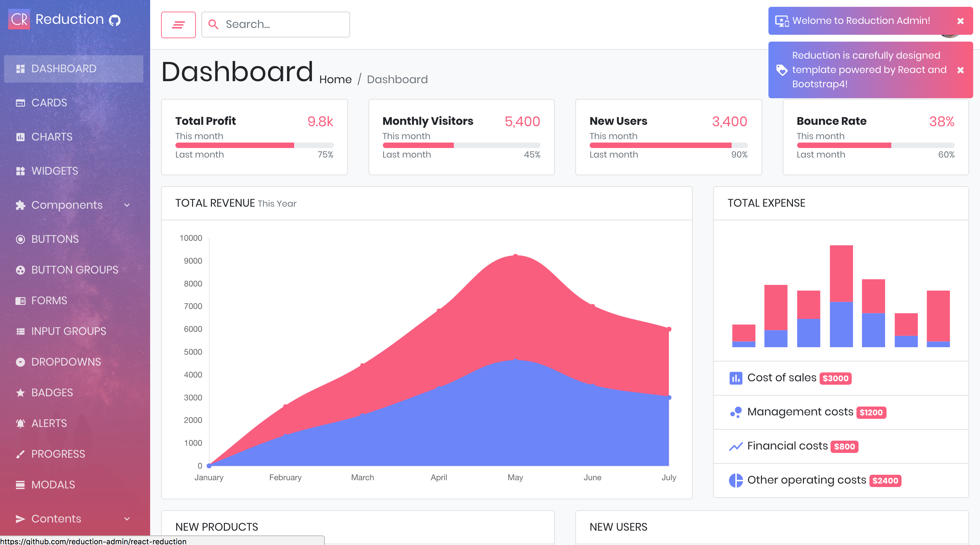The height and width of the screenshot is (545, 980).
Task: Click the Forms menu item in sidebar
Action: pyautogui.click(x=49, y=300)
